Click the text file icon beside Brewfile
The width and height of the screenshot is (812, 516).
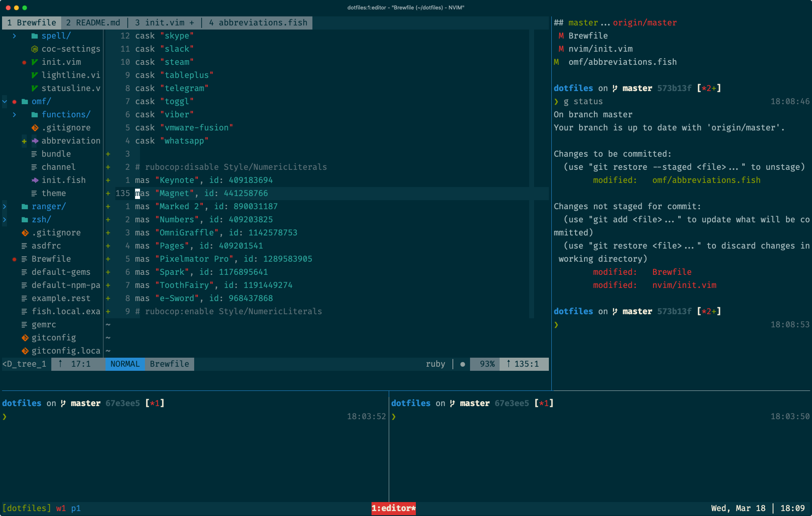click(25, 259)
